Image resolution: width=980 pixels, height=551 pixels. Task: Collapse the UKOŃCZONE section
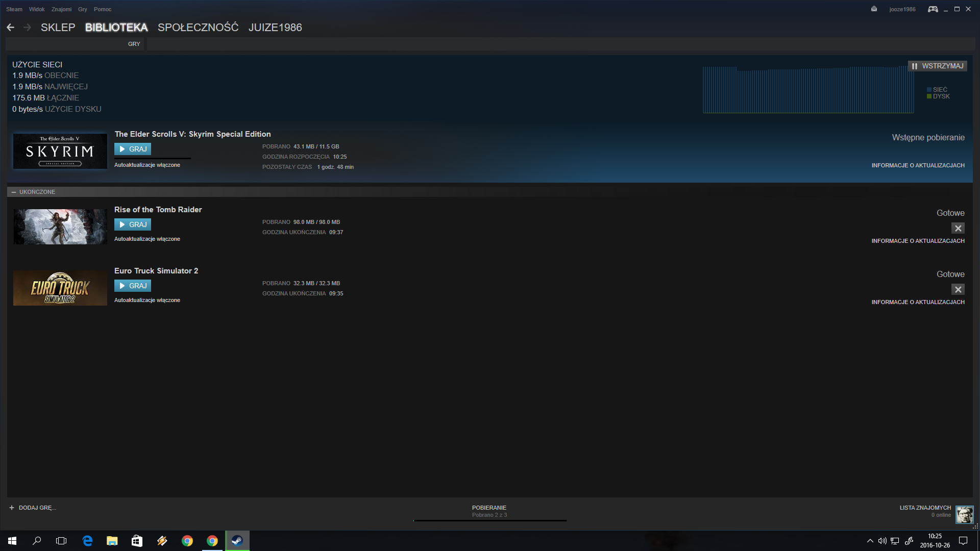tap(14, 192)
